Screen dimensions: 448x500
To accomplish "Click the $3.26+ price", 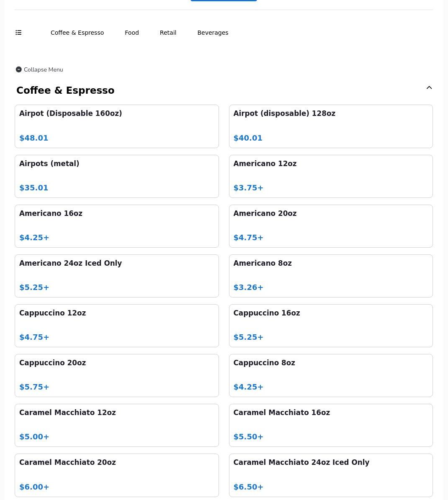I will pyautogui.click(x=248, y=287).
